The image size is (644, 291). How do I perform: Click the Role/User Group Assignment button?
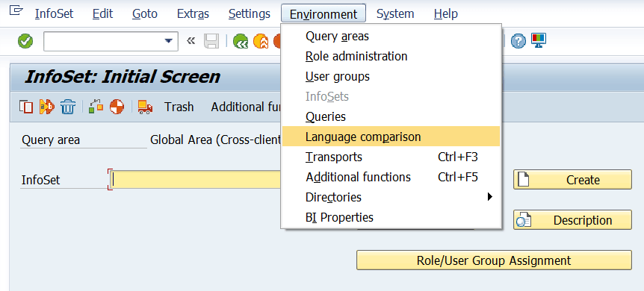click(x=494, y=260)
